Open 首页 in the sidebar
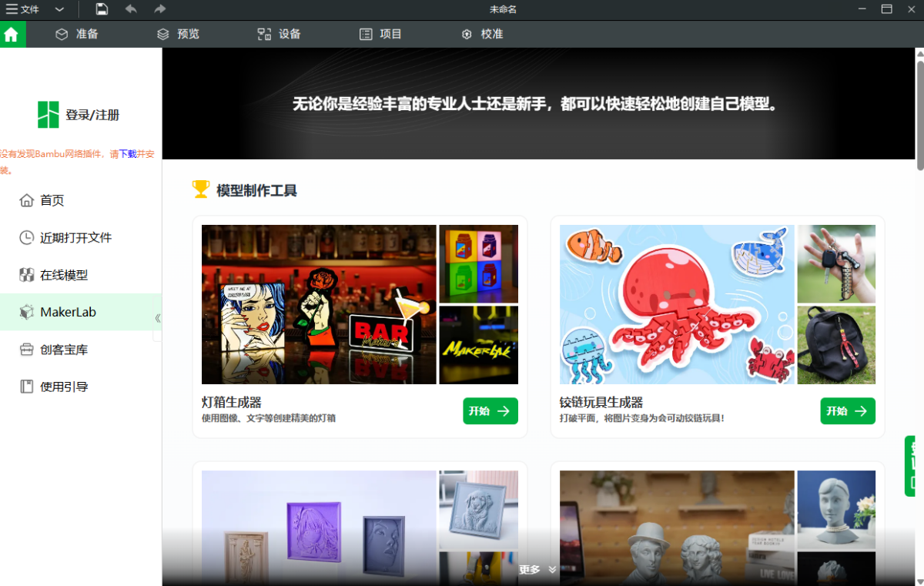The width and height of the screenshot is (924, 586). [80, 200]
